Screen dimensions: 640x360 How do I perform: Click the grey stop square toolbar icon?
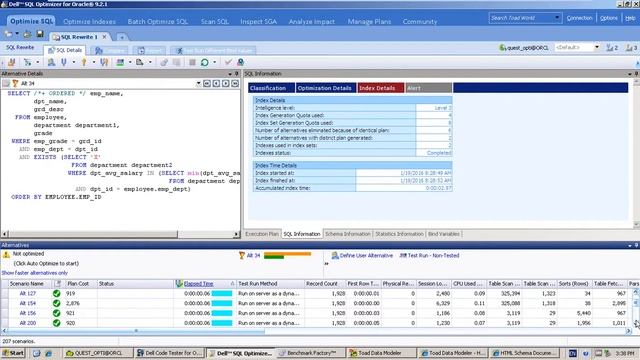pyautogui.click(x=192, y=62)
